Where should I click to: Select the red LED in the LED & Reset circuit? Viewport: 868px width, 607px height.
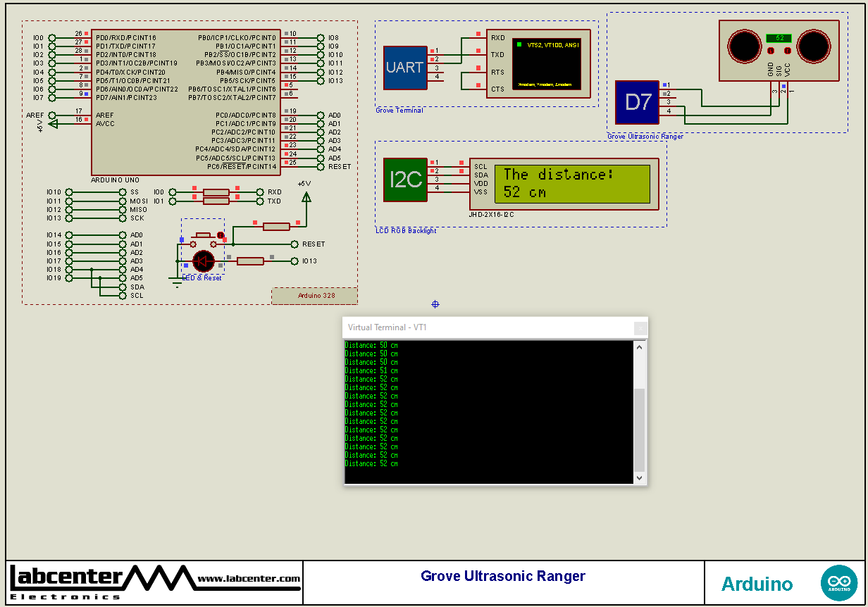click(204, 261)
